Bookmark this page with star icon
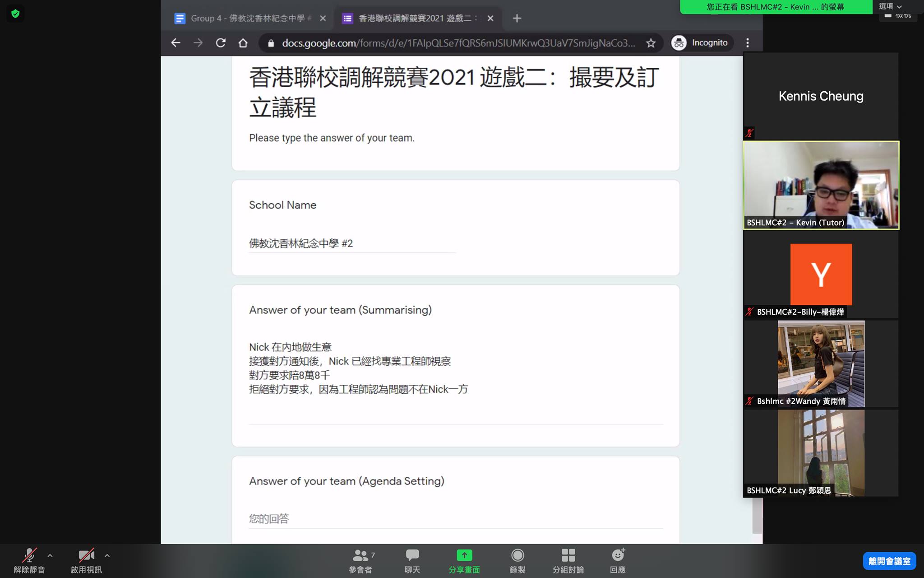Screen dimensions: 924x578 pyautogui.click(x=651, y=43)
